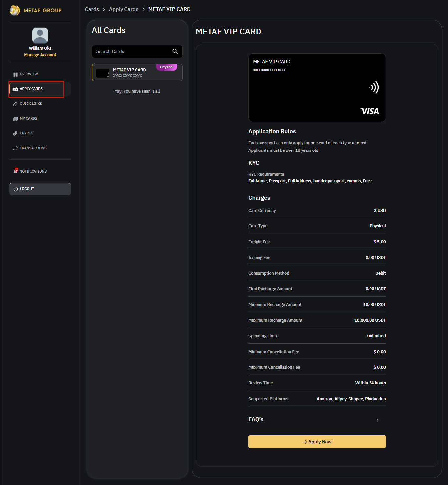The width and height of the screenshot is (448, 485).
Task: Click the William Oks profile avatar
Action: click(x=40, y=35)
